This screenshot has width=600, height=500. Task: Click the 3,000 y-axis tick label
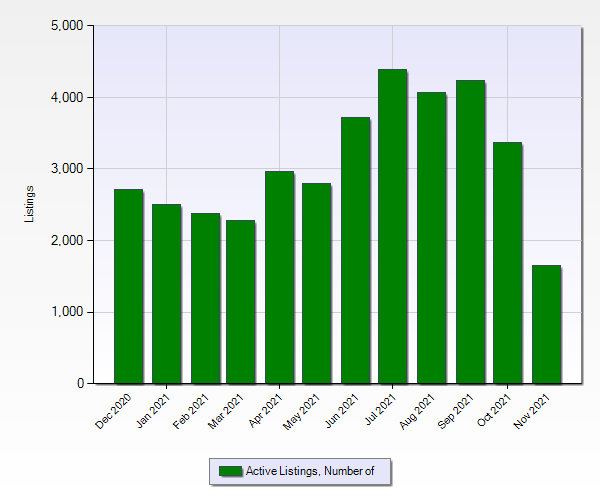(67, 169)
